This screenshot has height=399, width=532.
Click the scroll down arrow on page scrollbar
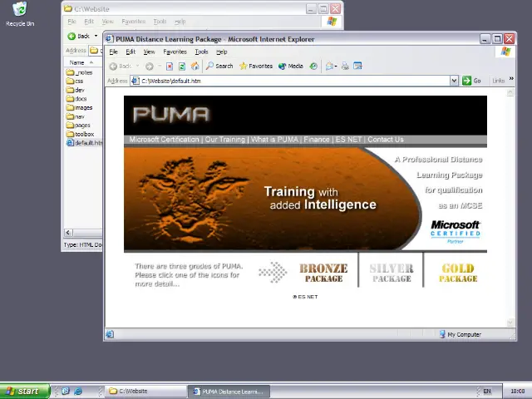pos(510,323)
